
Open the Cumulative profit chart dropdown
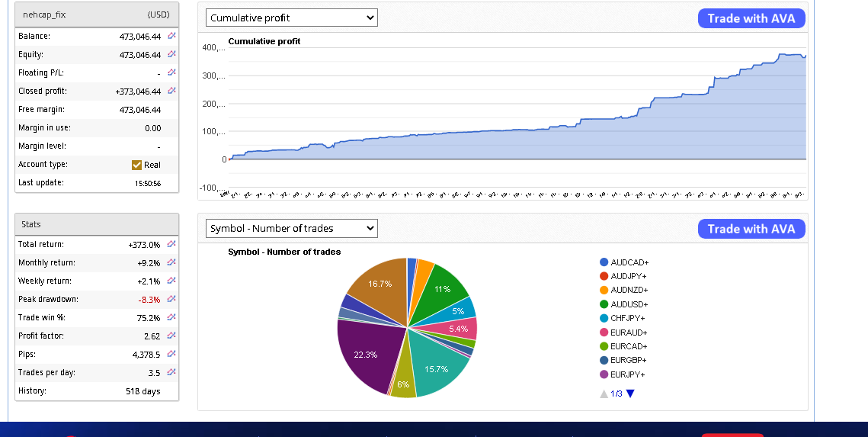click(292, 18)
